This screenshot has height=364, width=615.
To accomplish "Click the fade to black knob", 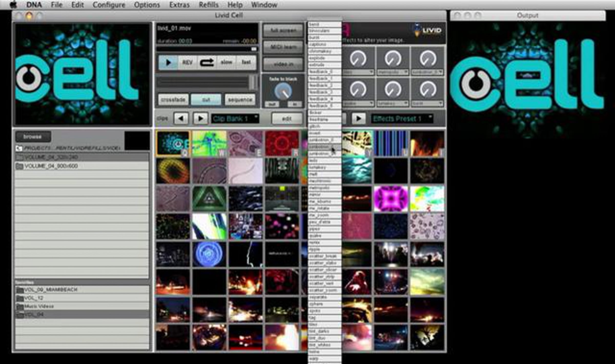I will pyautogui.click(x=283, y=91).
